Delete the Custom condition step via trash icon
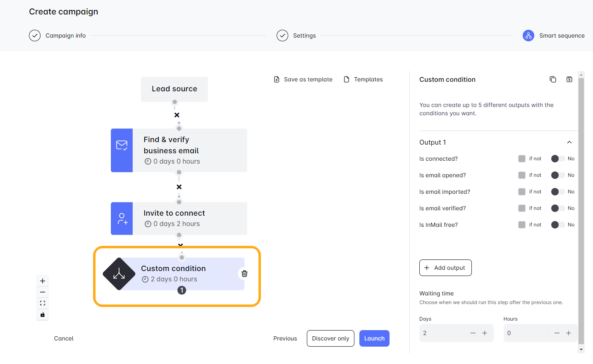 (244, 274)
